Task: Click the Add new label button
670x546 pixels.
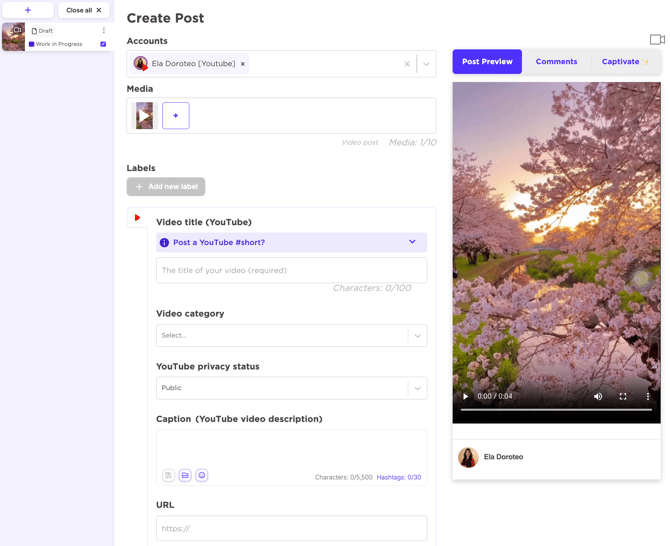Action: coord(166,187)
